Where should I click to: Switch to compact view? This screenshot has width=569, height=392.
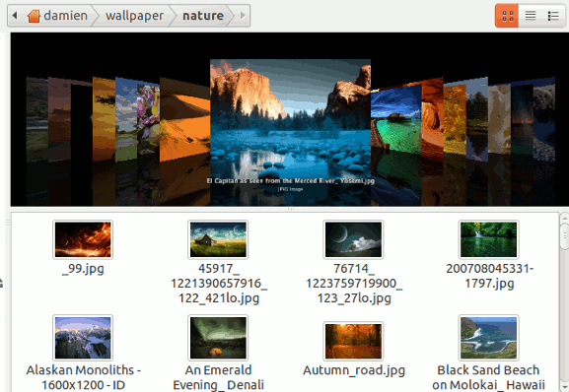(552, 16)
